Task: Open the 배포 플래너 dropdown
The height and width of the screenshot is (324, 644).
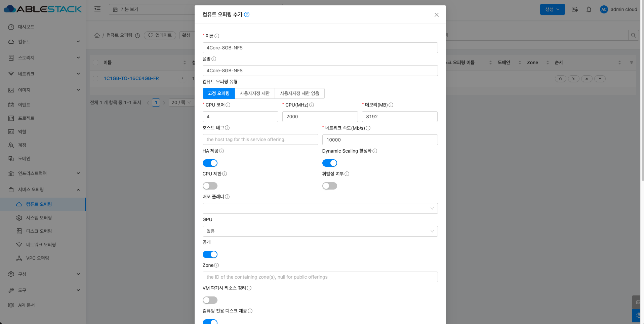Action: (x=320, y=208)
